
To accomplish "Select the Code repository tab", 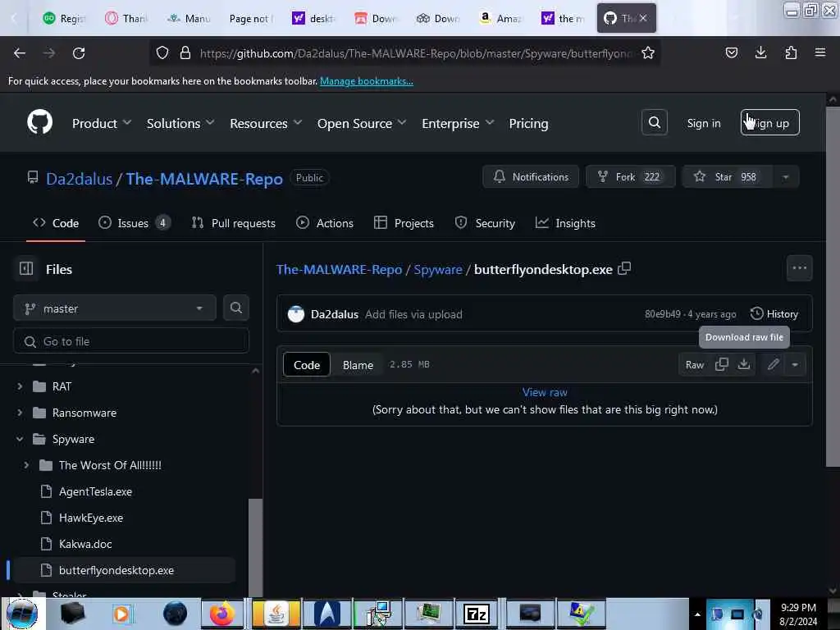I will pos(56,223).
